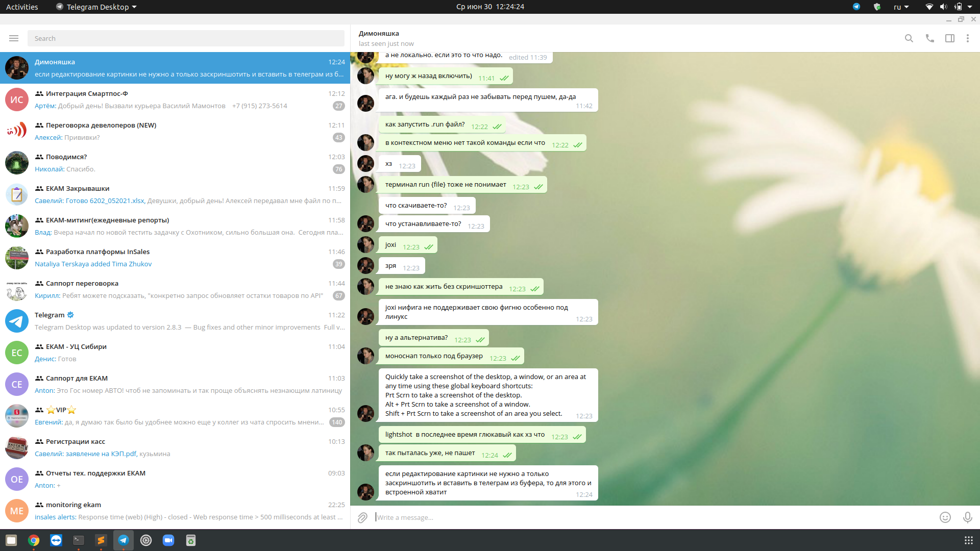Open Google Chrome from the dock
This screenshot has width=980, height=551.
[x=34, y=540]
